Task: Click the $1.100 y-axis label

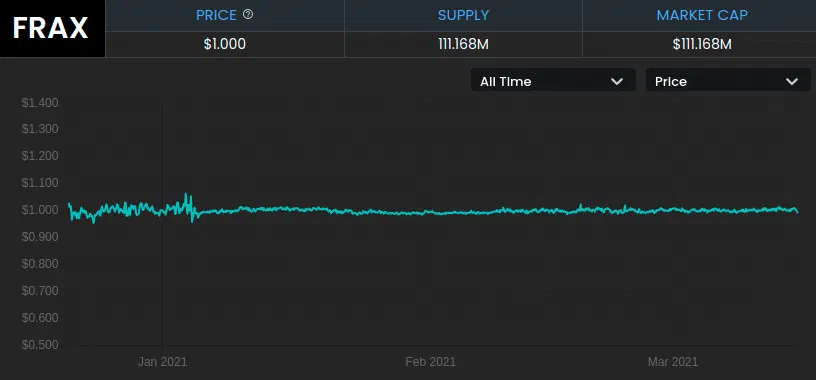Action: 40,183
